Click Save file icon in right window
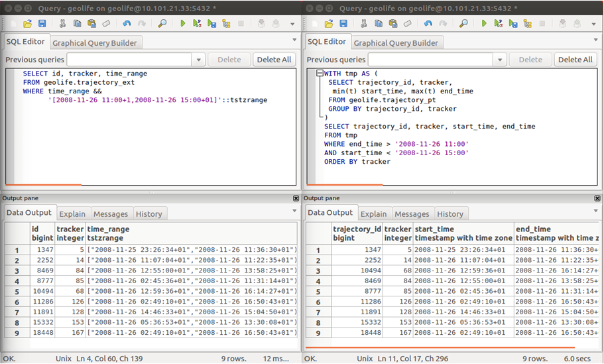This screenshot has height=364, width=604. click(x=344, y=23)
